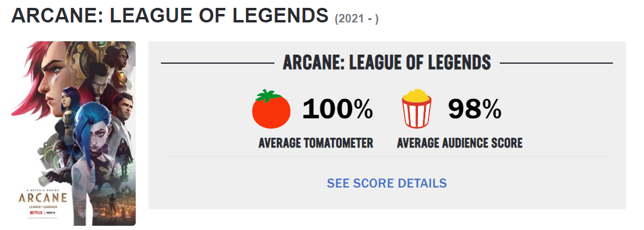
Task: Click the popcorn bucket audience icon
Action: coord(417,109)
